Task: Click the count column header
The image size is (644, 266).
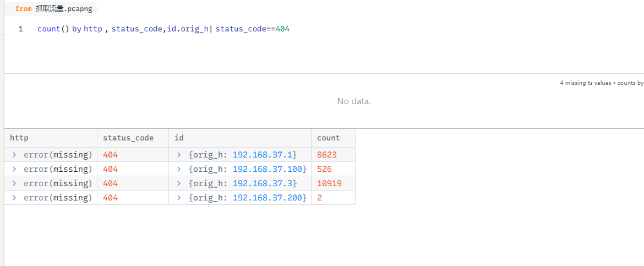Action: [328, 138]
